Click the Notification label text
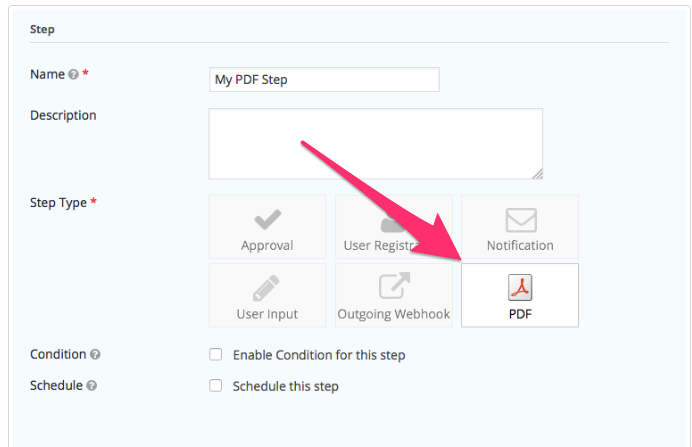This screenshot has width=692, height=447. [520, 245]
